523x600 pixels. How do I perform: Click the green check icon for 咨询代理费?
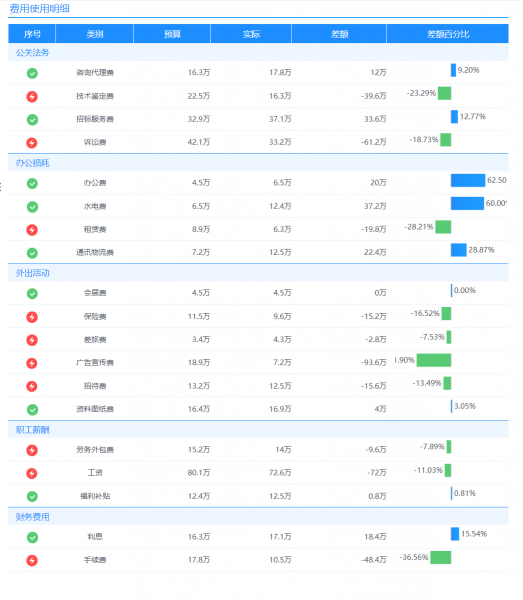[32, 73]
